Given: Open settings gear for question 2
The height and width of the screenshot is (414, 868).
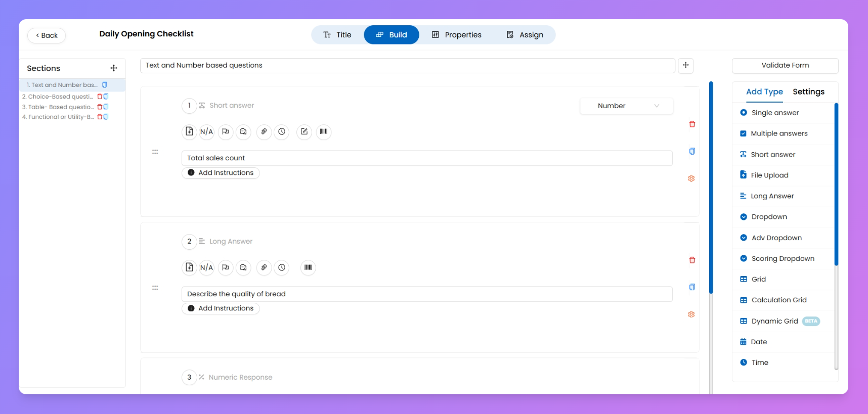Looking at the screenshot, I should point(691,314).
